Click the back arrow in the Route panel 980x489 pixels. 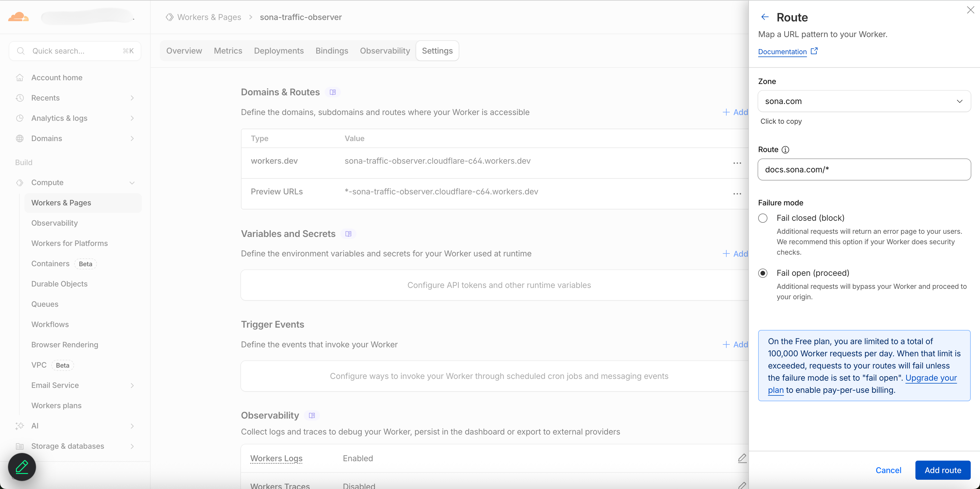765,17
